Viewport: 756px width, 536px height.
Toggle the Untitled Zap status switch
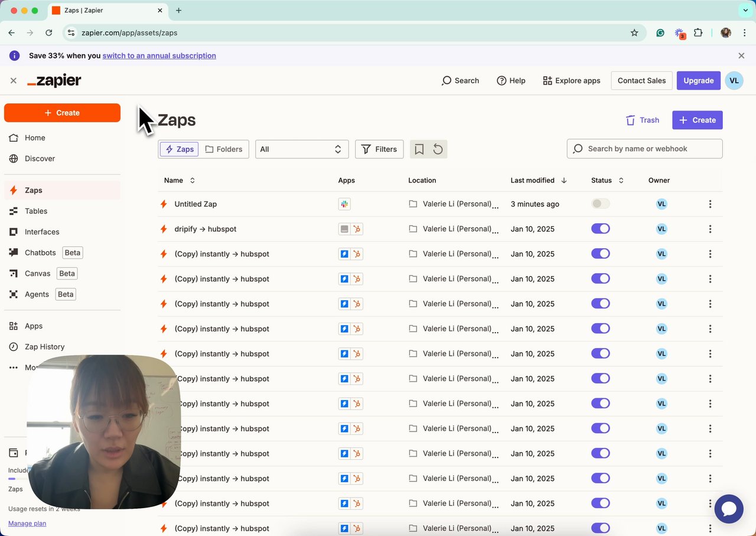pyautogui.click(x=601, y=204)
